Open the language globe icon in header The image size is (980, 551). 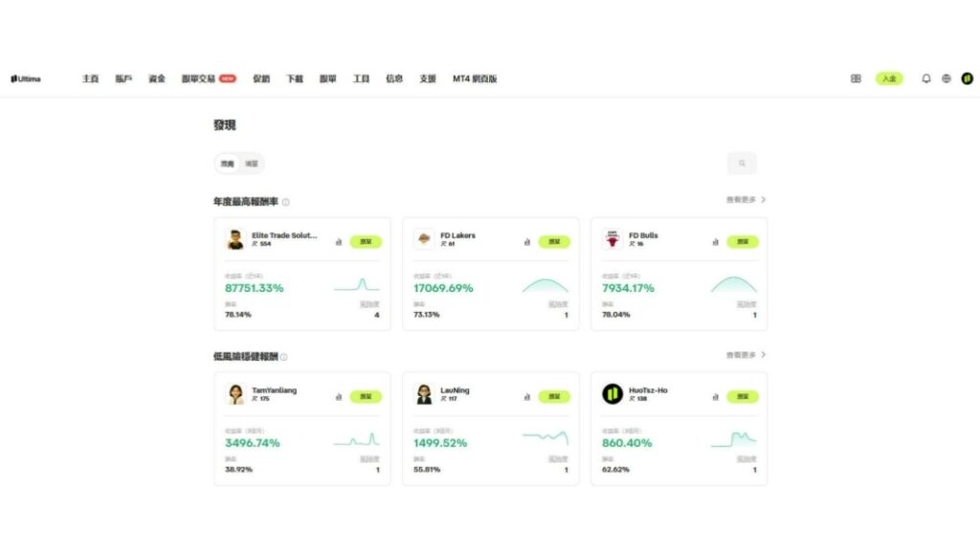pos(946,78)
